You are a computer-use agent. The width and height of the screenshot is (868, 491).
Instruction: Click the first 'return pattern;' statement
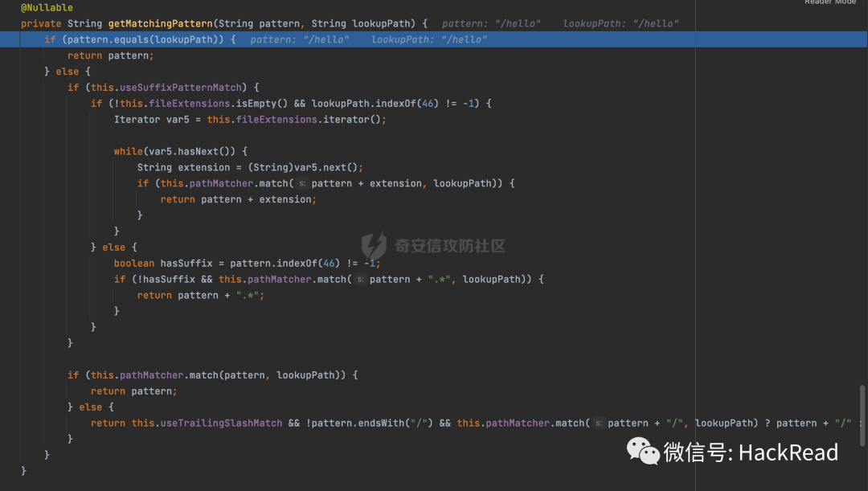tap(111, 56)
